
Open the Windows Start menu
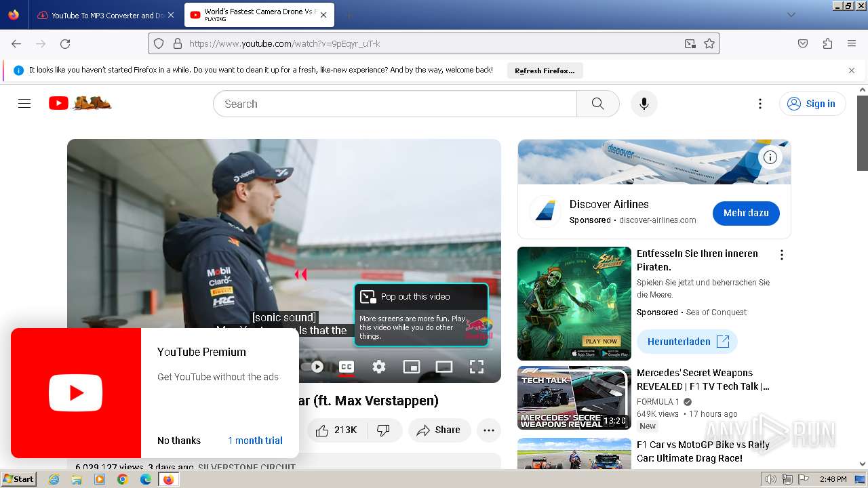[19, 479]
